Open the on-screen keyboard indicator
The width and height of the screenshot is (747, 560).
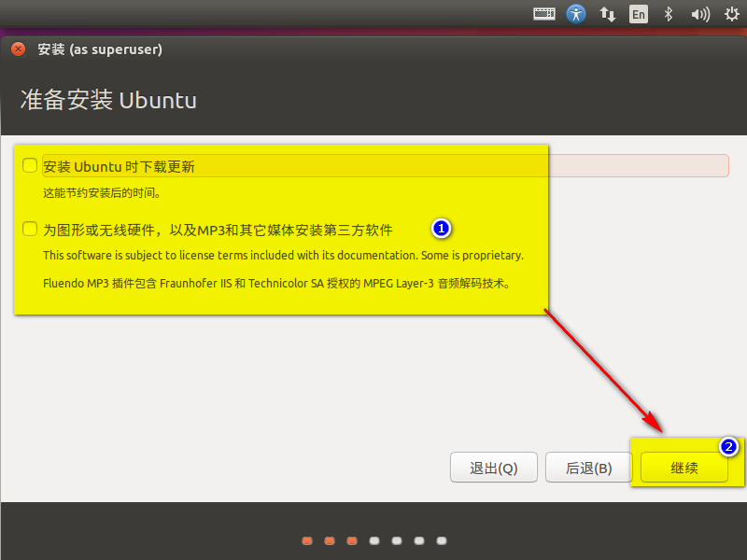click(x=544, y=14)
